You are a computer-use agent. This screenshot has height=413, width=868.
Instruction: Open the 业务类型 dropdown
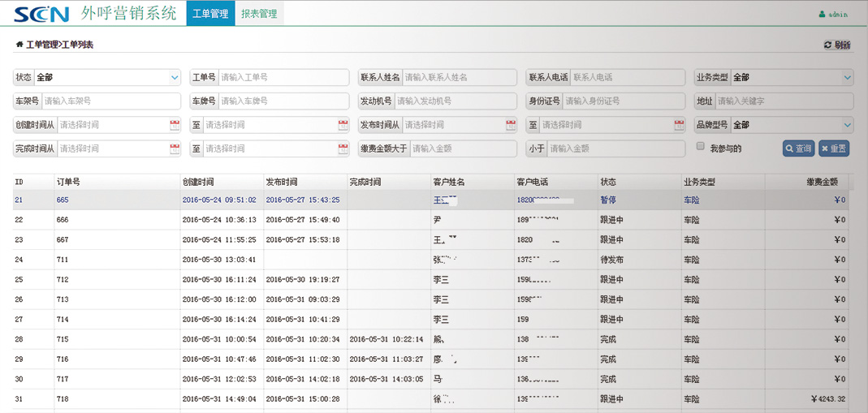coord(847,78)
